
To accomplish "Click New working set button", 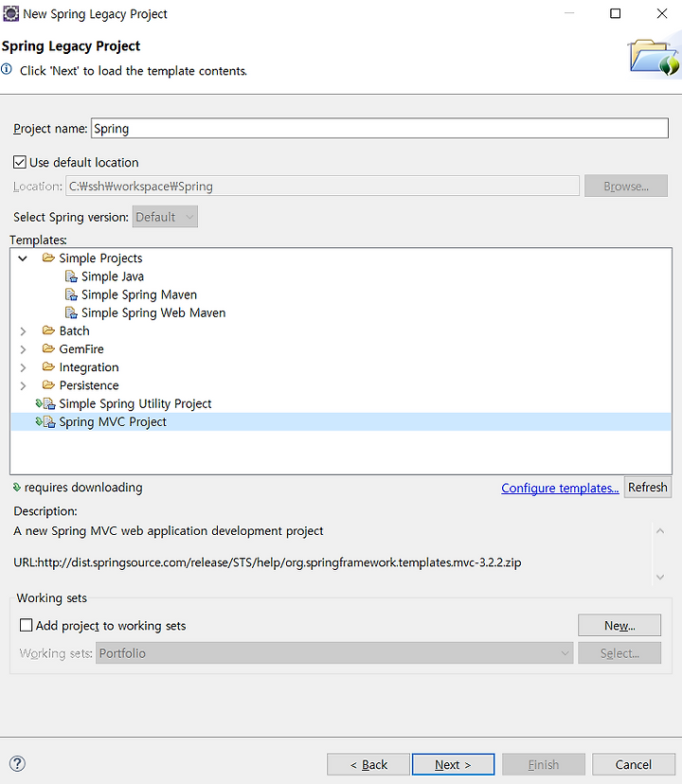I will (x=619, y=625).
